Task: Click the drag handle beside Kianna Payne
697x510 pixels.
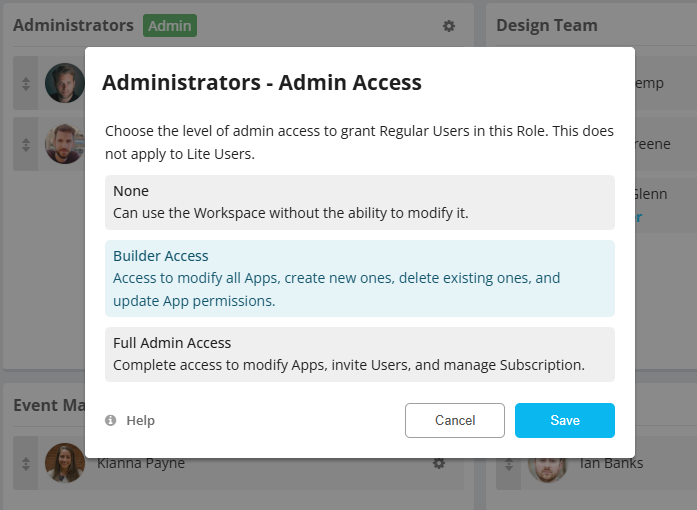Action: click(x=26, y=463)
